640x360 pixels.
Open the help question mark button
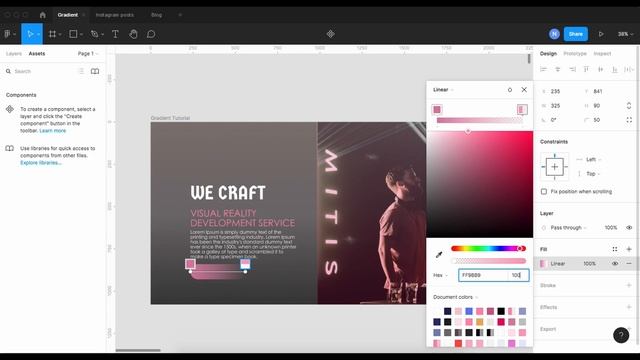coord(621,335)
